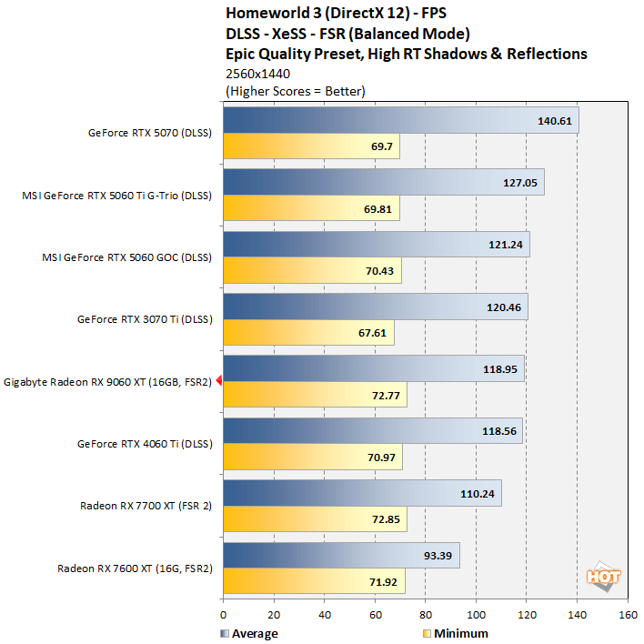Click the 93.39 average value
Viewport: 644px width, 644px height.
click(x=438, y=556)
